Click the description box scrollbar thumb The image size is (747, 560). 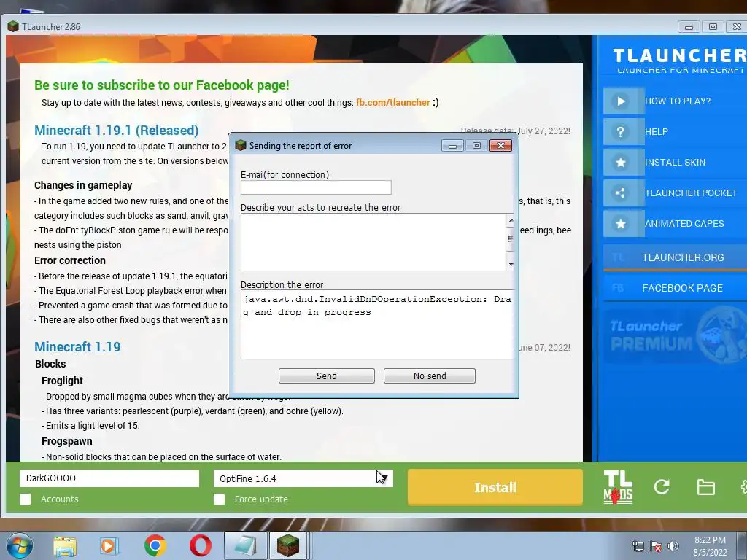510,238
